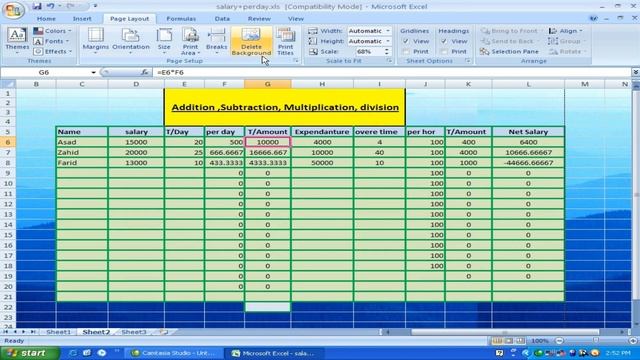Click the horizontal scrollbar
The image size is (640, 360).
coord(504,332)
